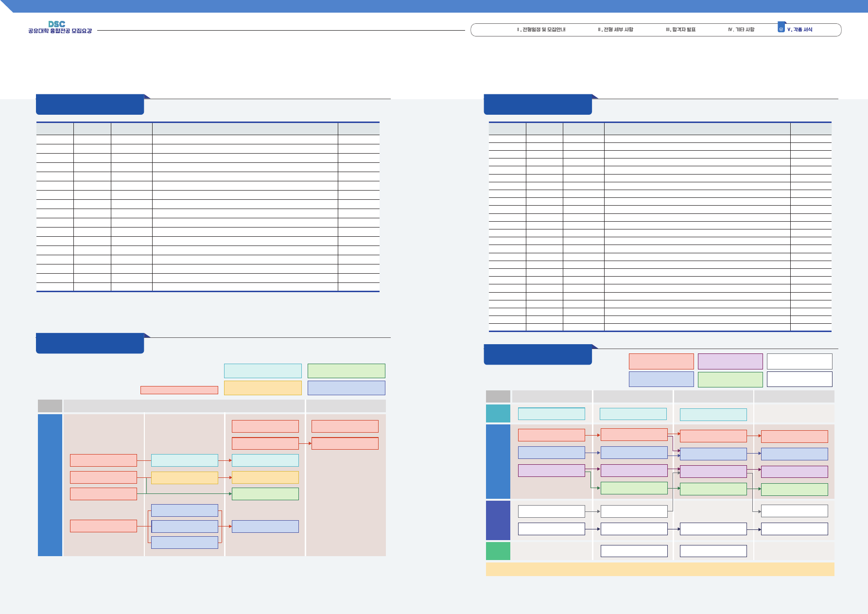Click the top-left blue section heading banner
The height and width of the screenshot is (614, 868).
[x=90, y=105]
